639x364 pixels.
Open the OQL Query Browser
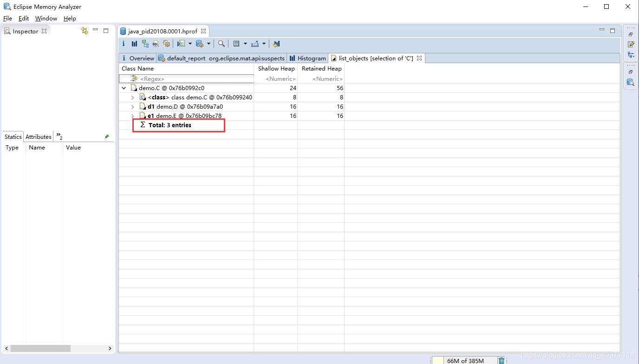coord(156,44)
